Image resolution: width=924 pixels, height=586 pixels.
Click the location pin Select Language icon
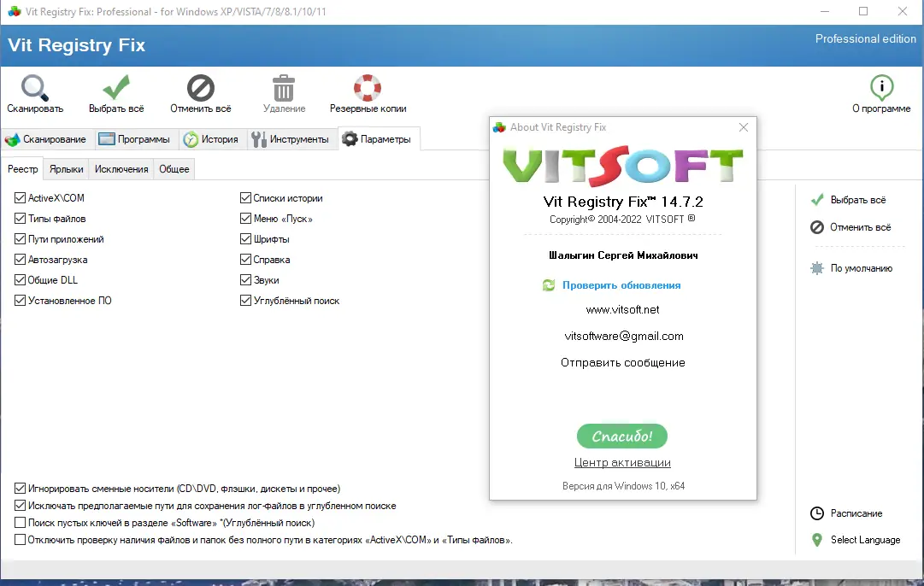(817, 540)
